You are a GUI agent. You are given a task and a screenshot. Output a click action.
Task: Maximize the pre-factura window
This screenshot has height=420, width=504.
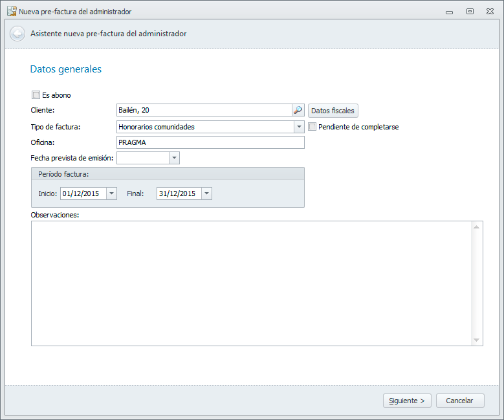point(470,12)
